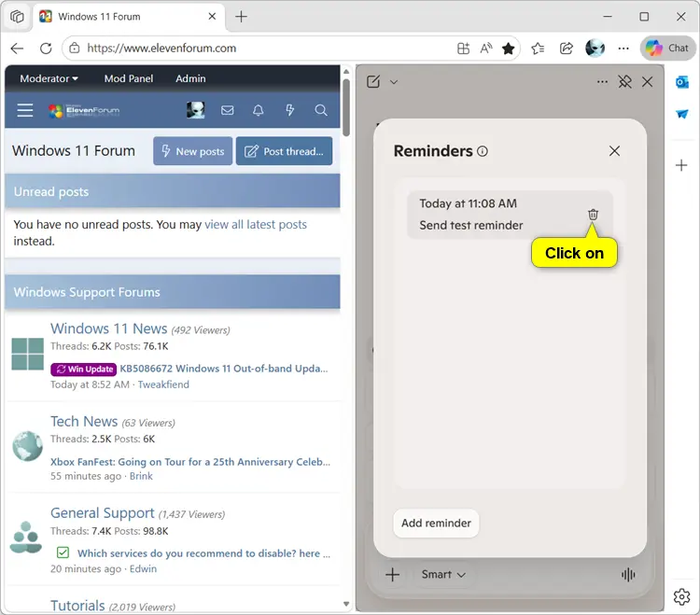Toggle the Copilot Chat button

coord(667,48)
